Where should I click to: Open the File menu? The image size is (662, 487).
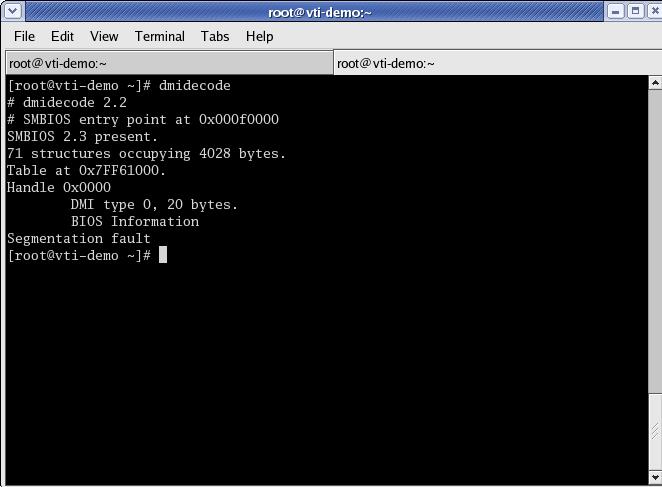(24, 36)
